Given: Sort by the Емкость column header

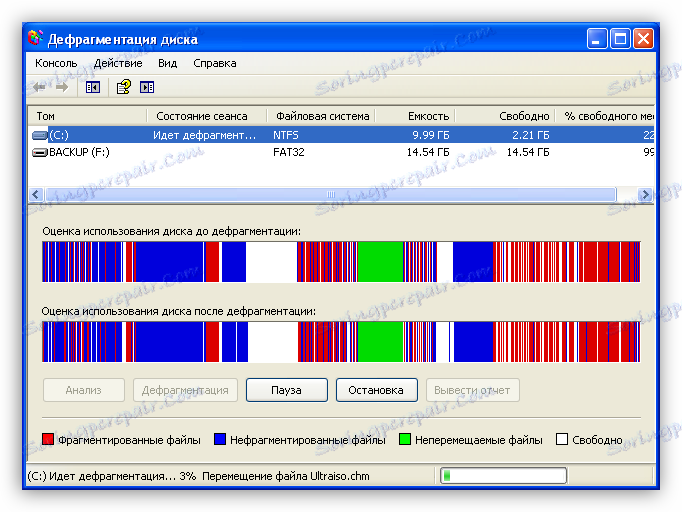Looking at the screenshot, I should click(415, 116).
